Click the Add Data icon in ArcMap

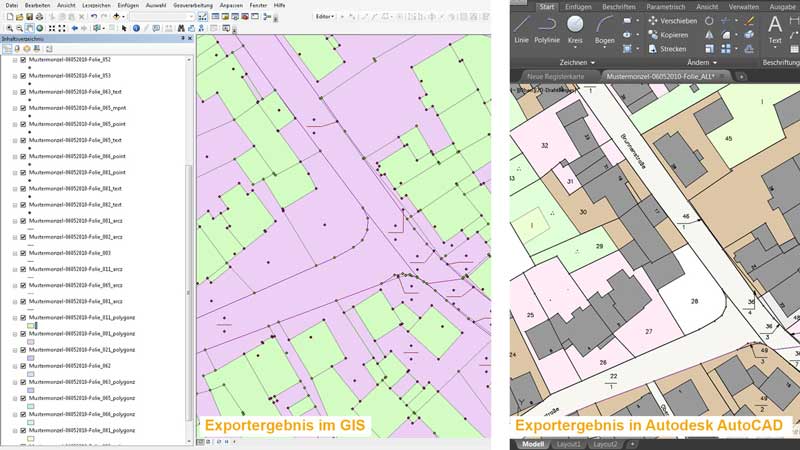[x=116, y=17]
